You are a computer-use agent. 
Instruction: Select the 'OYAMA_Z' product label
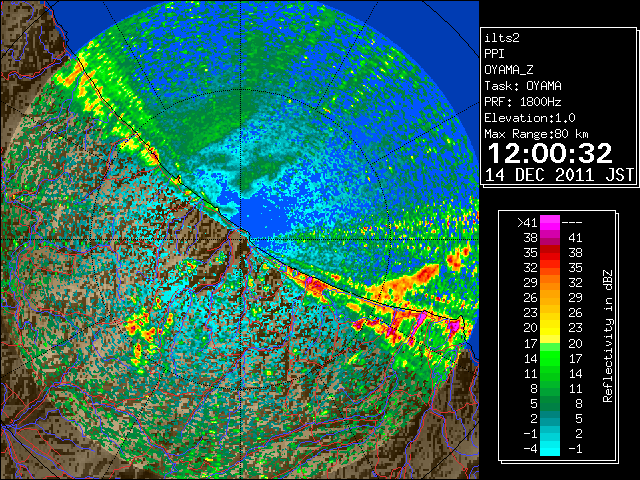[509, 70]
